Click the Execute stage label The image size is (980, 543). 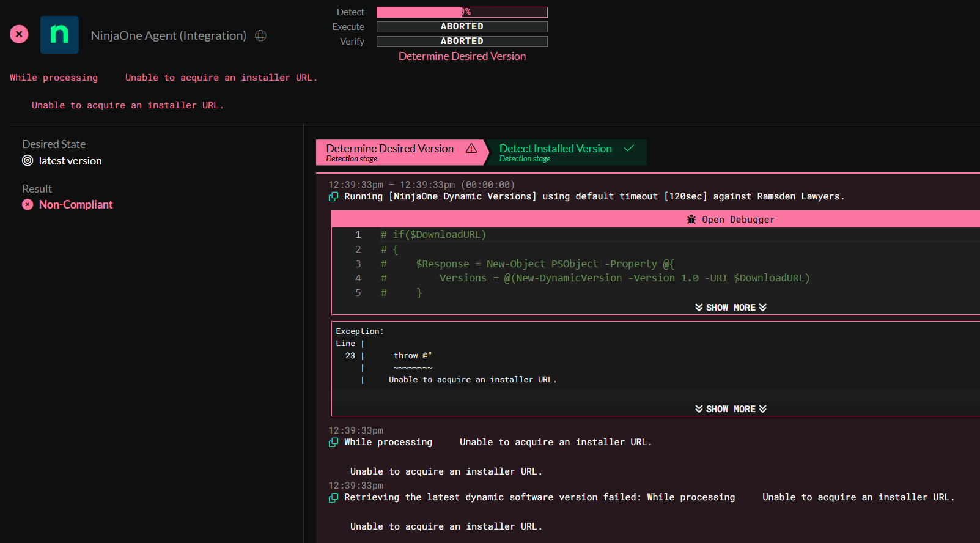(348, 27)
